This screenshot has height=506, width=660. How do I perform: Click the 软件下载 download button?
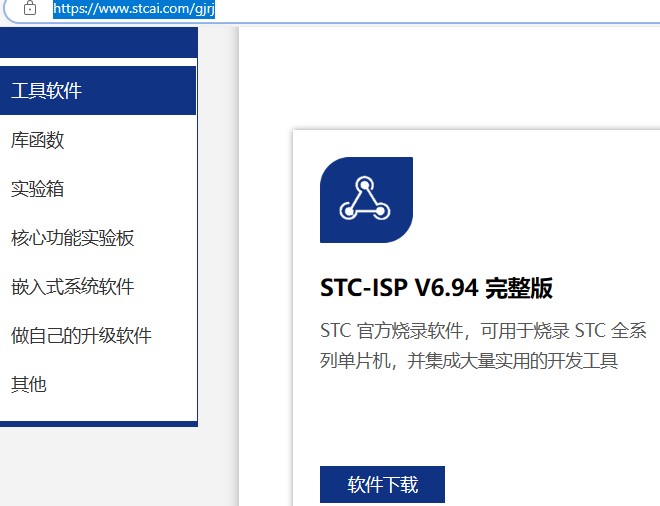click(x=382, y=484)
